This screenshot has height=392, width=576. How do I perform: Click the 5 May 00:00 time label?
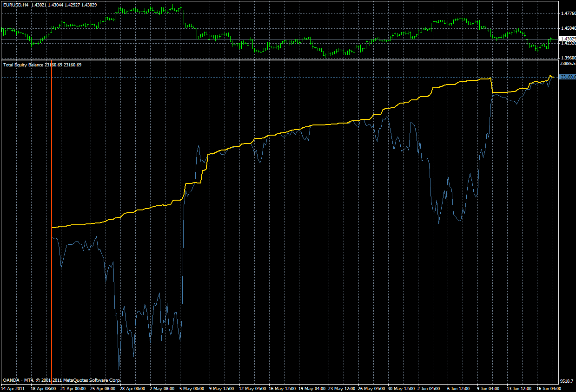click(x=192, y=388)
